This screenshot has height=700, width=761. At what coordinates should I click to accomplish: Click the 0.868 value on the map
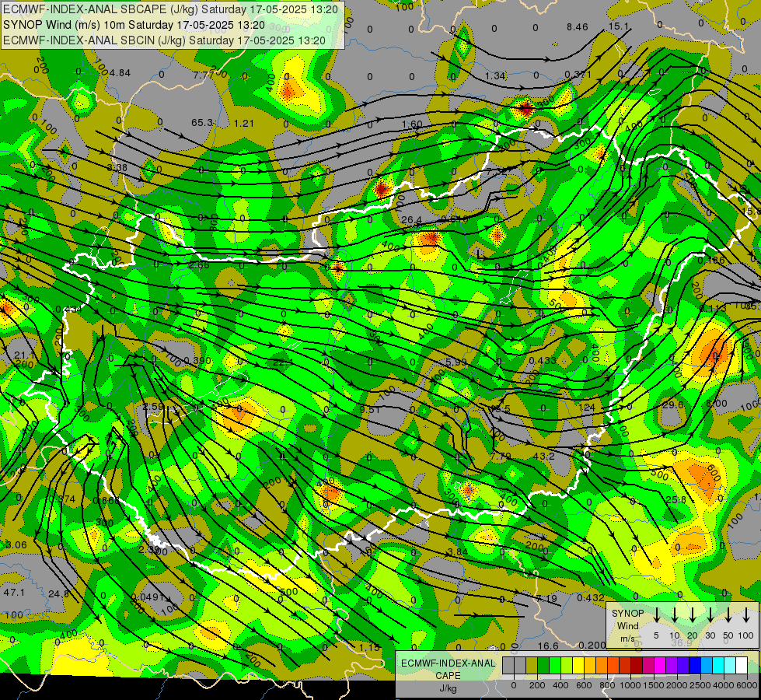pyautogui.click(x=106, y=501)
